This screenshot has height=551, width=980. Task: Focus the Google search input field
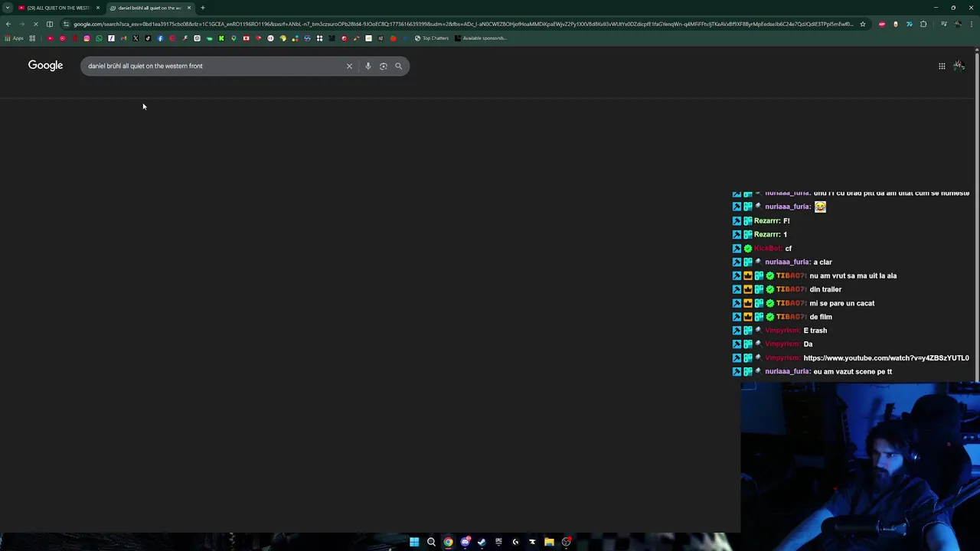click(x=214, y=66)
